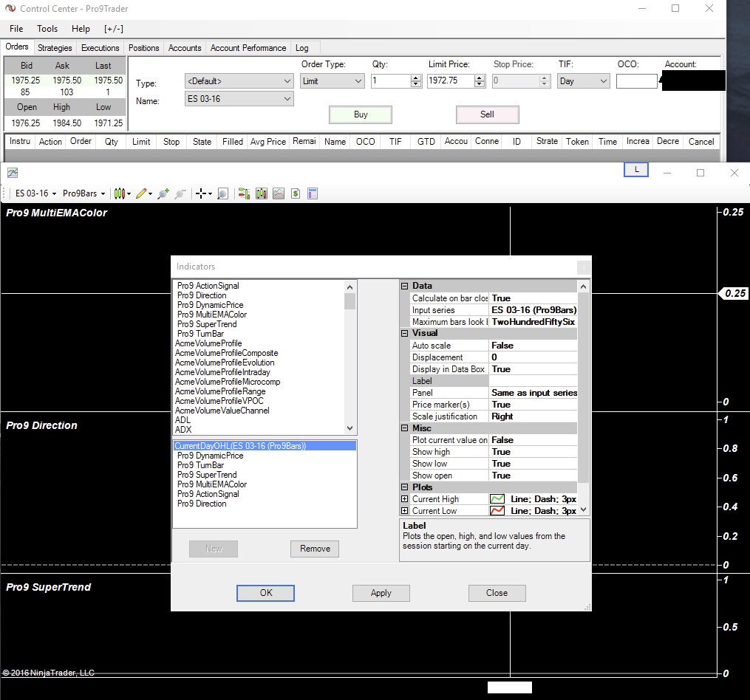This screenshot has width=750, height=700.
Task: Select Pro9 SuperTrend in applied indicators list
Action: point(207,475)
